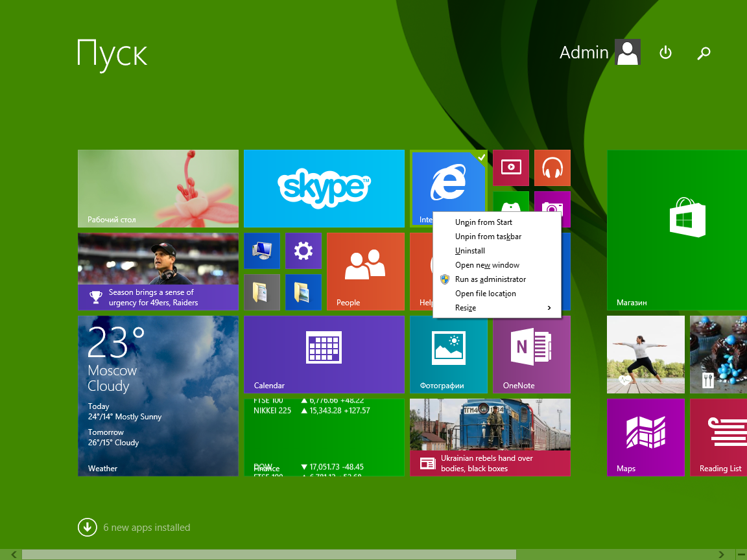Open the grey folder tile

click(x=261, y=292)
